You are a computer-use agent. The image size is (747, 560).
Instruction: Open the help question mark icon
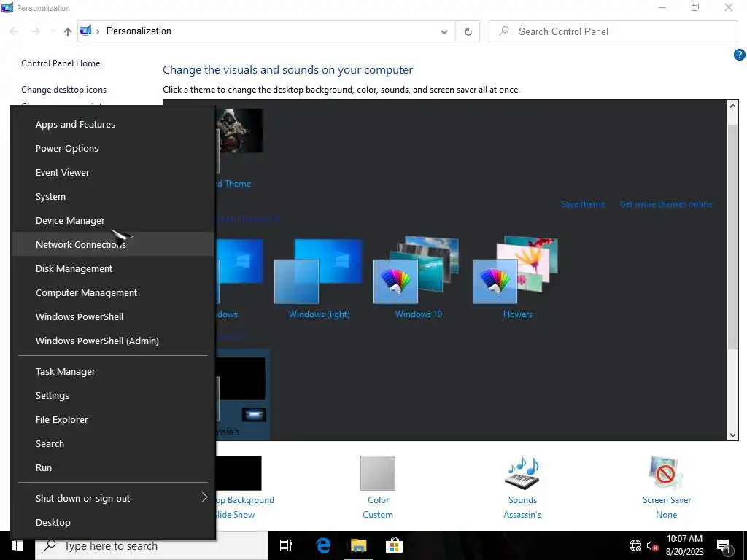740,55
